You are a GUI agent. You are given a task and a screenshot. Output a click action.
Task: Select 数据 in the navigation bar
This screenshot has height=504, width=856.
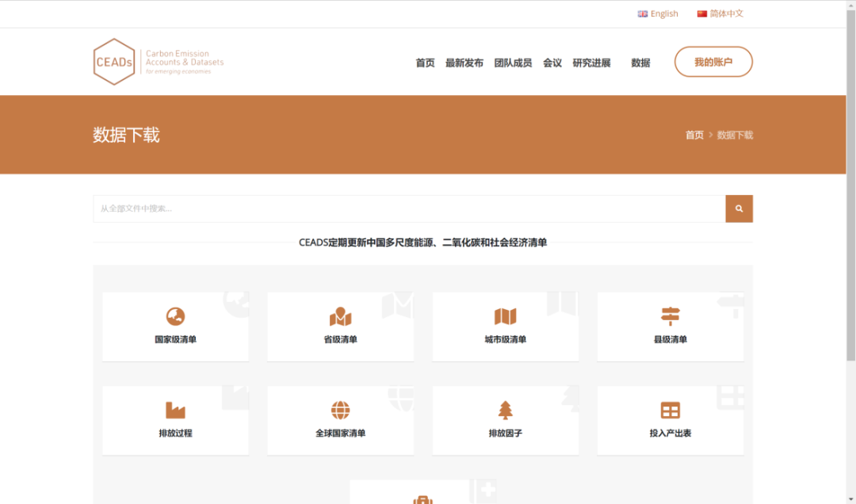tap(640, 63)
